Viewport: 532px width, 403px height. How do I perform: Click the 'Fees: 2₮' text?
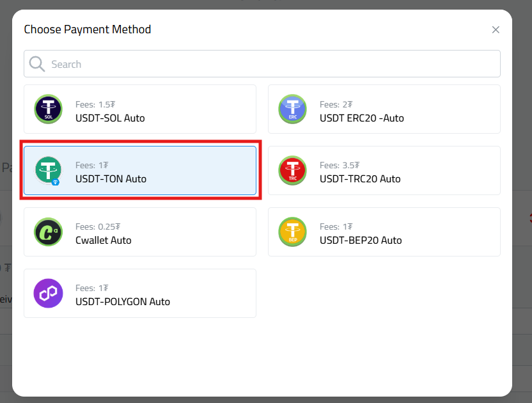336,104
